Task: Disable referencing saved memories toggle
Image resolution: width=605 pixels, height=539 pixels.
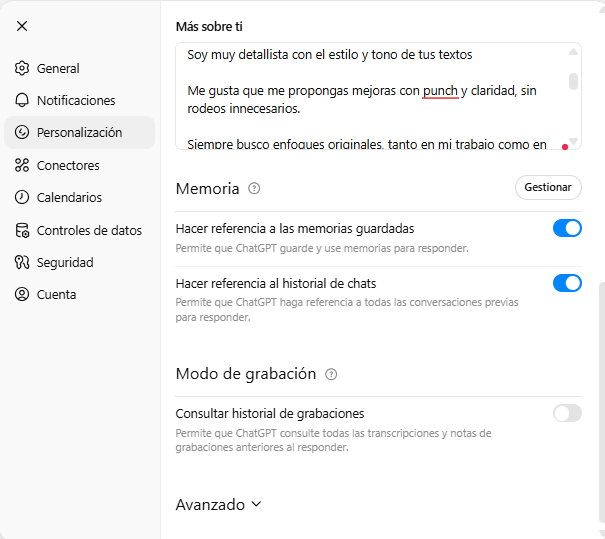Action: (567, 228)
